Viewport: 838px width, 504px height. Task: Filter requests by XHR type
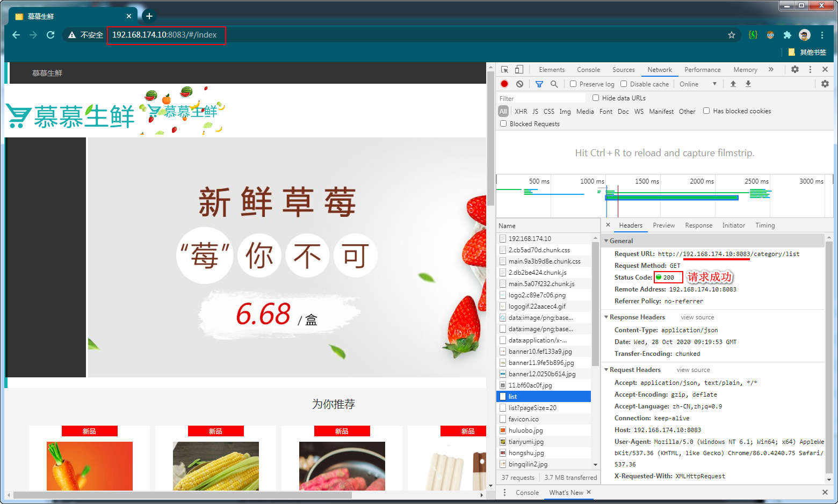pos(521,112)
